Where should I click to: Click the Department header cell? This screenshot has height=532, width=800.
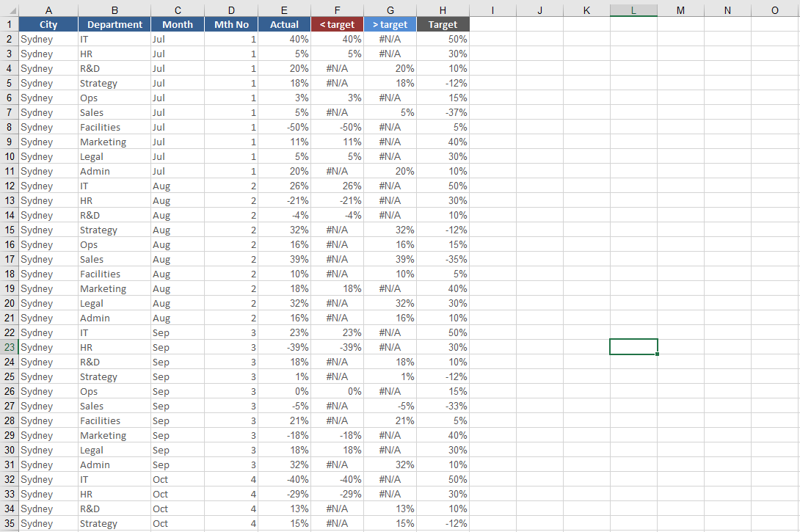pos(114,24)
